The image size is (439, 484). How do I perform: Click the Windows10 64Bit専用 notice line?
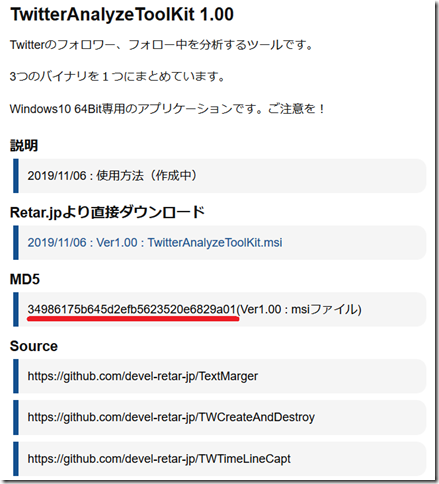167,109
